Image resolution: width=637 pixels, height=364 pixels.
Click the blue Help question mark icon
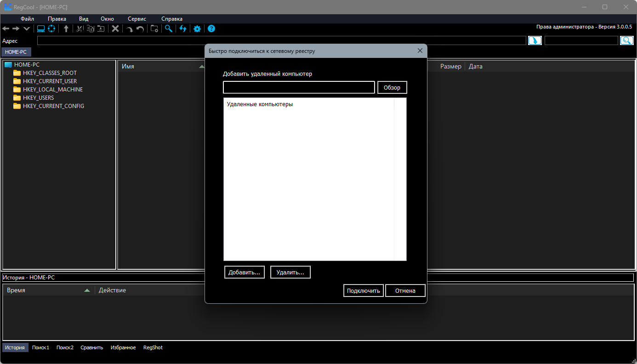(x=211, y=28)
